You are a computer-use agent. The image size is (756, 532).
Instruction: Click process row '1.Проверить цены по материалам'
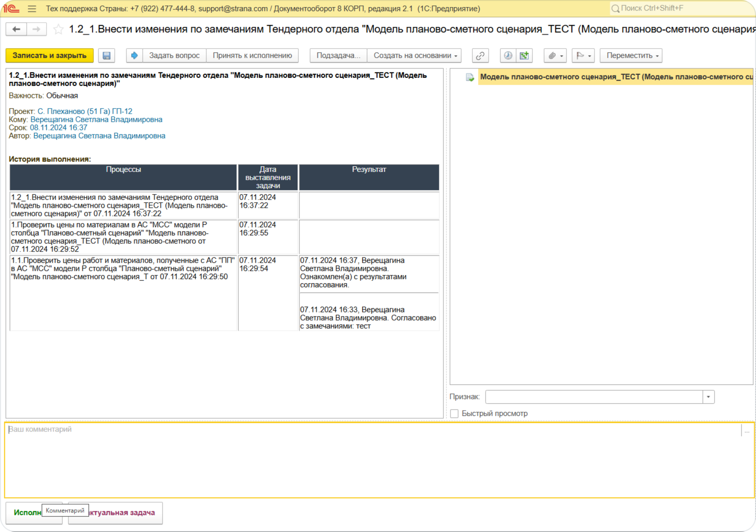click(x=123, y=237)
